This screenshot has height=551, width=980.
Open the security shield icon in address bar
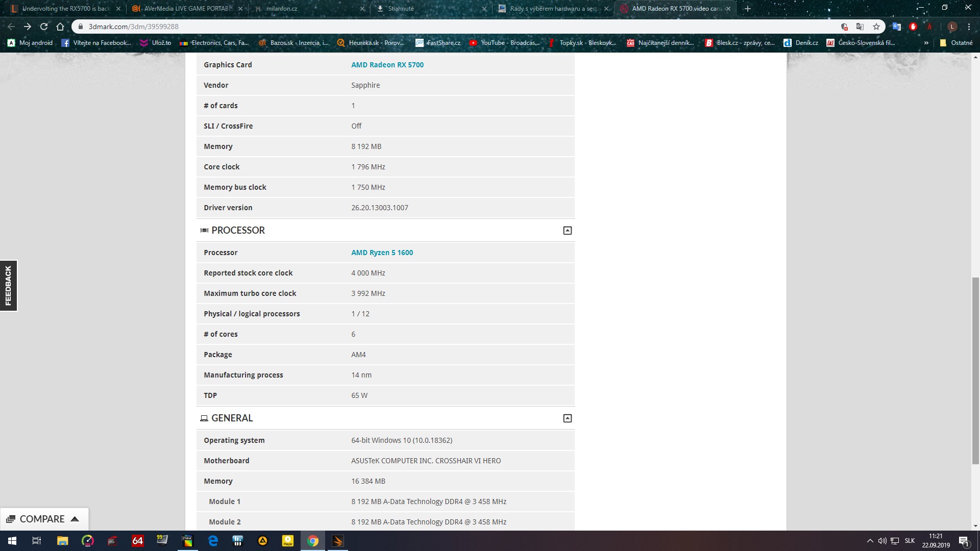tap(844, 27)
